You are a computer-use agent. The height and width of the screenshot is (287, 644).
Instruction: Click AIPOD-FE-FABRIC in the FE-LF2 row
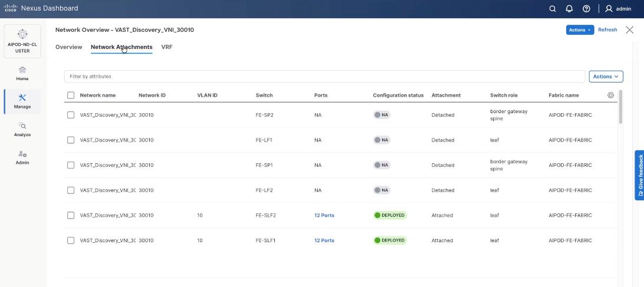pos(570,190)
